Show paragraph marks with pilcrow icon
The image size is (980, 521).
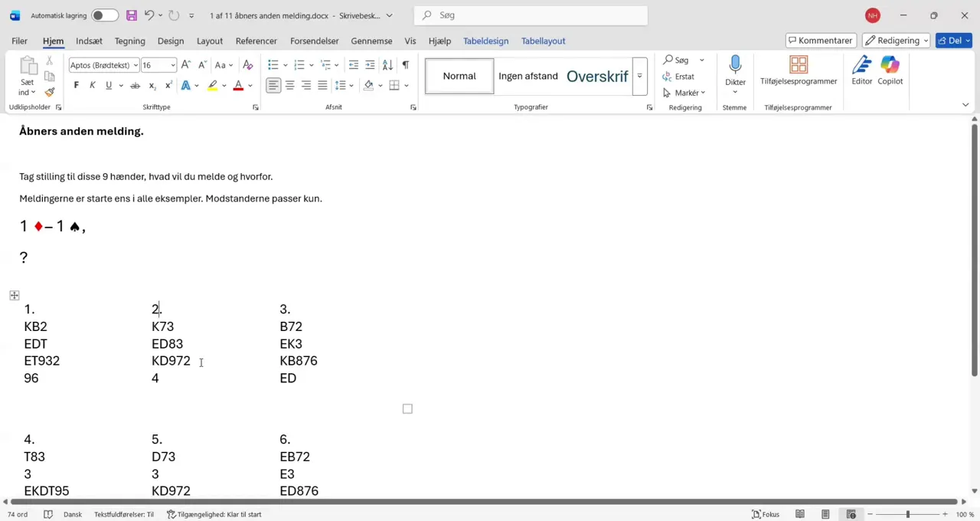click(x=405, y=65)
